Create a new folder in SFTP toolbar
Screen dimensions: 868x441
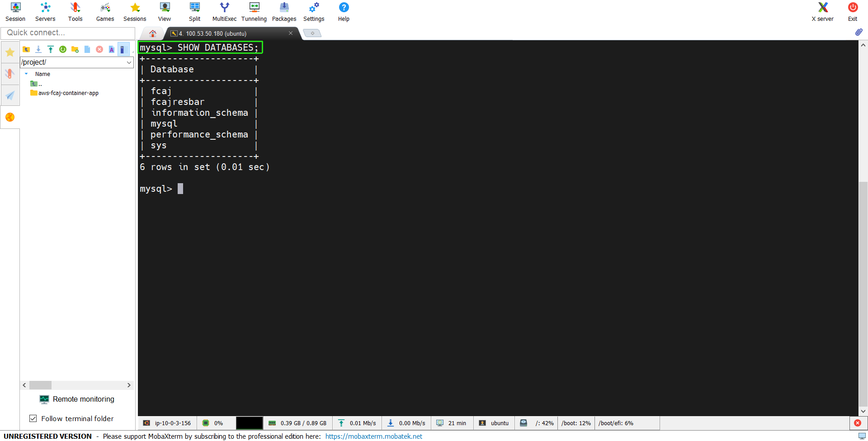click(x=75, y=49)
